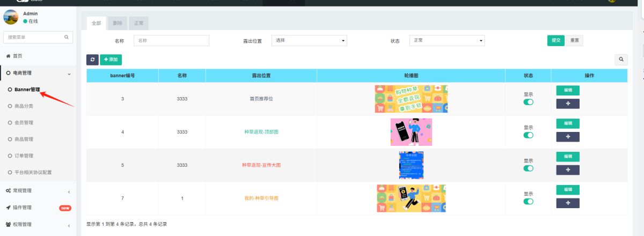Click the drag-move icon for banner 5
The height and width of the screenshot is (236, 644).
(568, 169)
